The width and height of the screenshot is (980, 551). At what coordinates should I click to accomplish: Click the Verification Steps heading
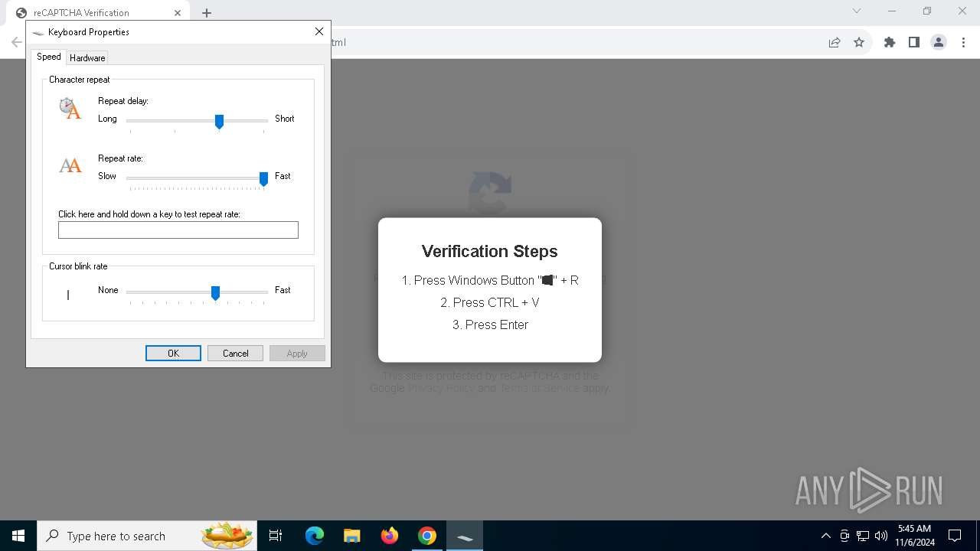490,251
